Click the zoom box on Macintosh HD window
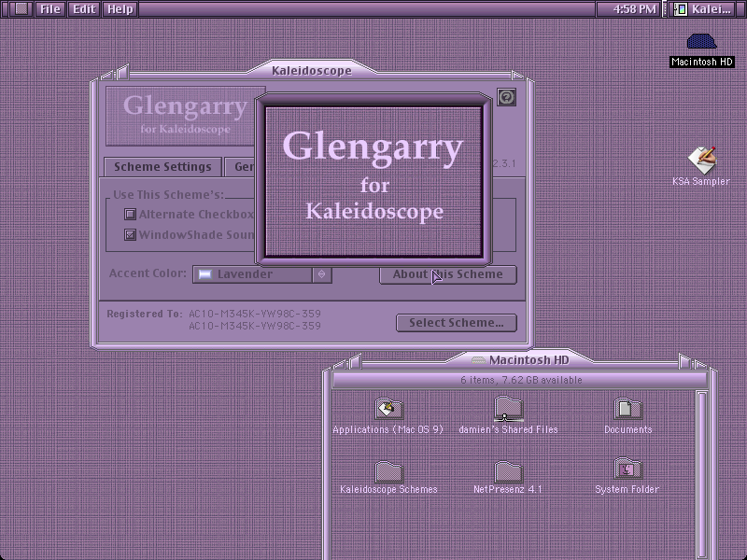Screen dimensions: 747x560 point(684,362)
